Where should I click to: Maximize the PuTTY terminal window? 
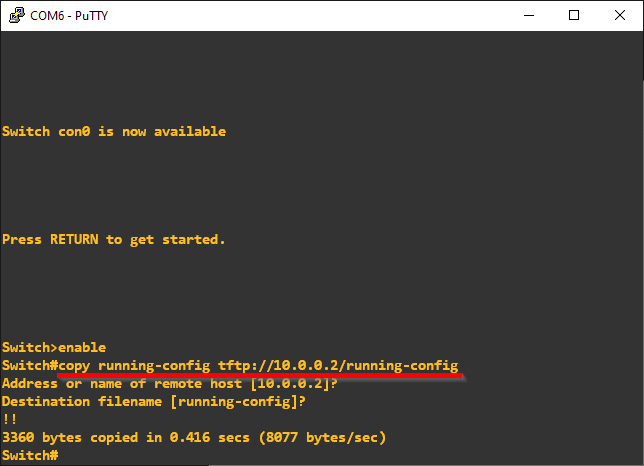tap(573, 15)
